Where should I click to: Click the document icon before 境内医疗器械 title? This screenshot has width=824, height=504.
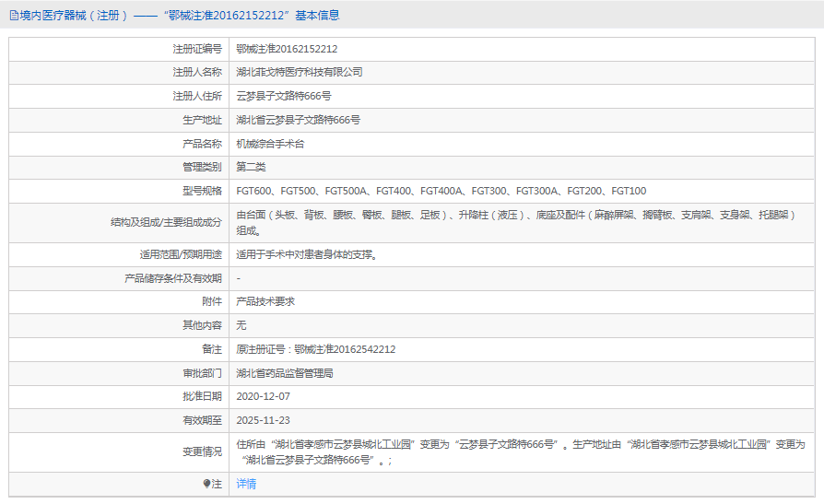tap(14, 16)
